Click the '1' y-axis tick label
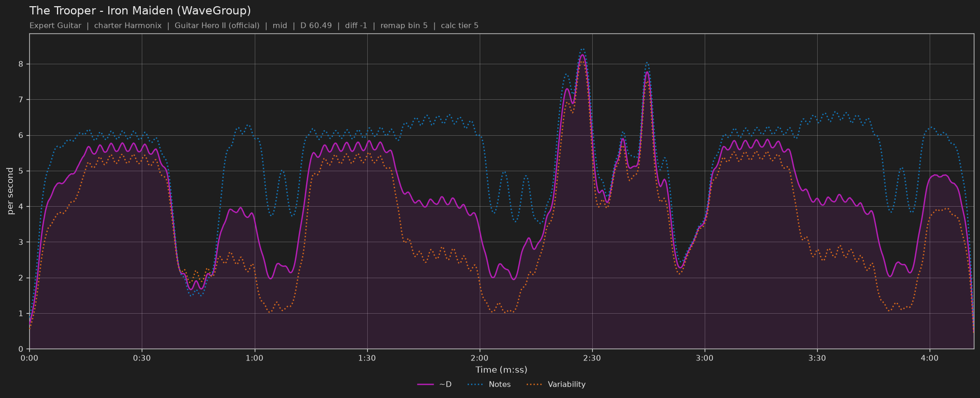This screenshot has width=980, height=398. click(x=21, y=313)
